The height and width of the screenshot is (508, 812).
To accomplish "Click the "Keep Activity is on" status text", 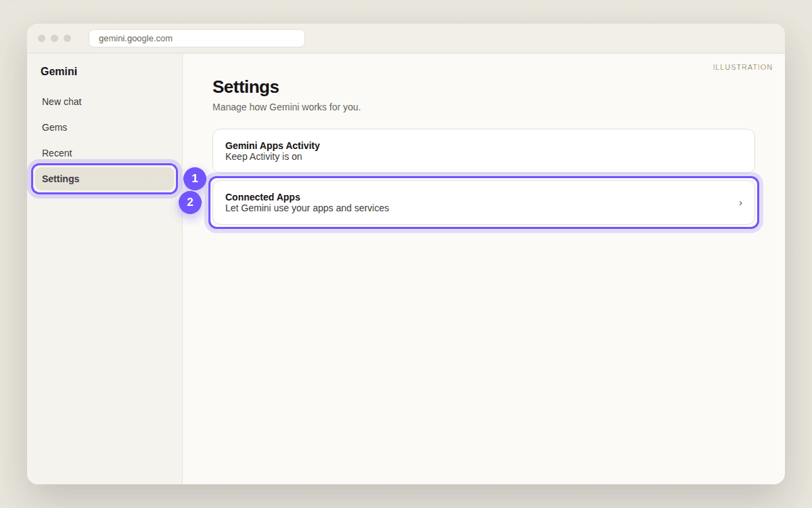I will [x=263, y=156].
